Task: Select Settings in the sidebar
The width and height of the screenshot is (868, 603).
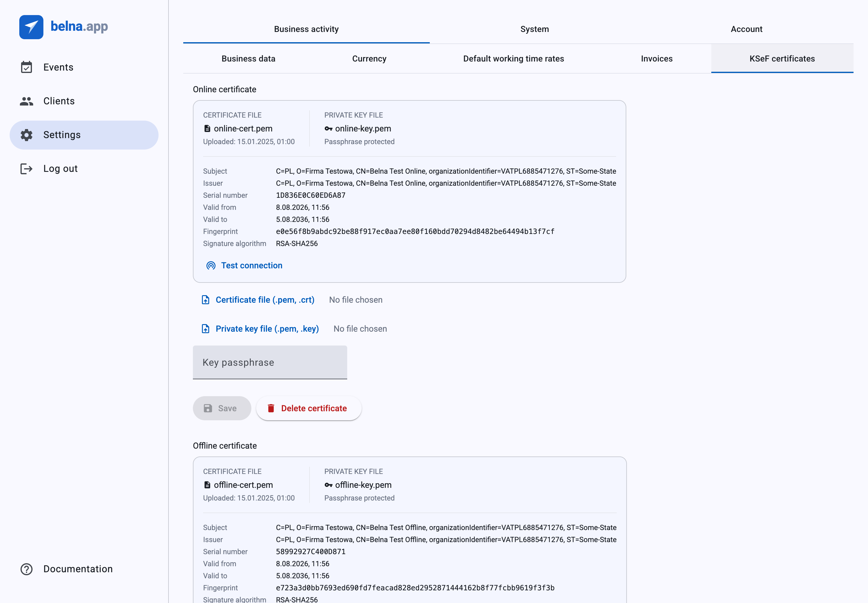Action: pyautogui.click(x=84, y=135)
